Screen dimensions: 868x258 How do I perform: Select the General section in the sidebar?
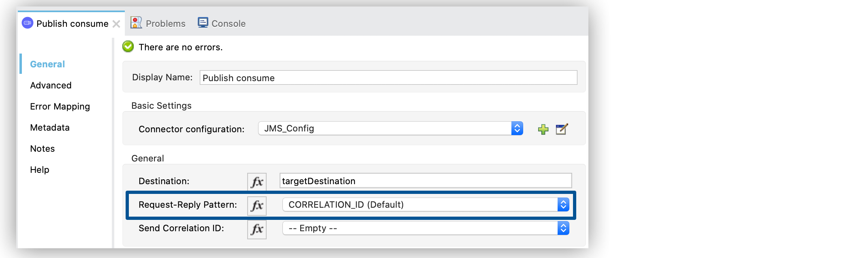(47, 64)
